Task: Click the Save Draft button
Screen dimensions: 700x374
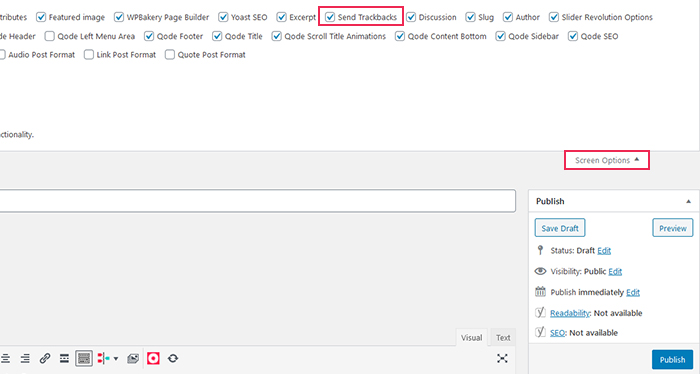Action: pyautogui.click(x=560, y=228)
